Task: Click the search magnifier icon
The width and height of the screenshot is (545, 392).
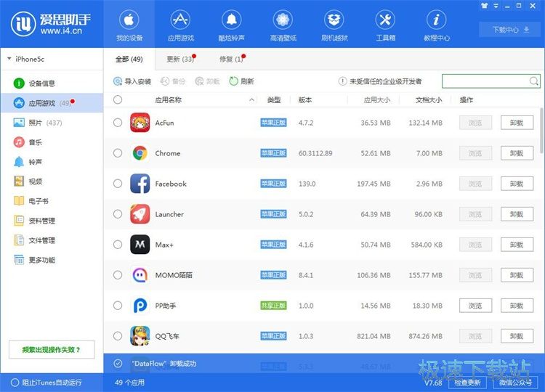Action: click(534, 81)
